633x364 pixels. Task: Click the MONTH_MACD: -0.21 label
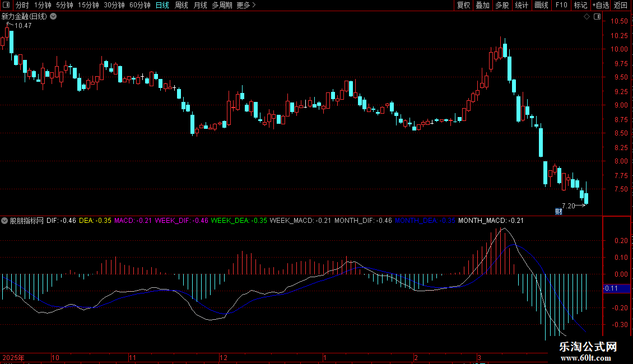491,221
